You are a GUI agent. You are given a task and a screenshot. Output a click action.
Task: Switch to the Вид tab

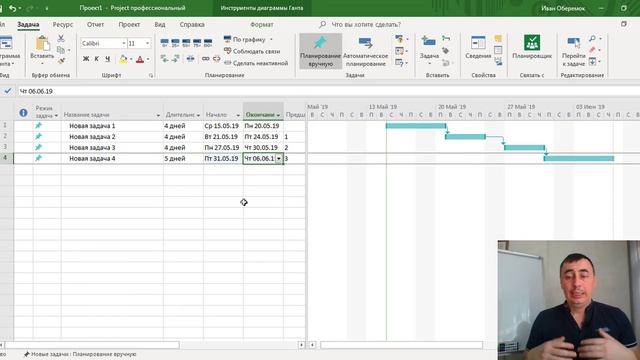coord(160,24)
